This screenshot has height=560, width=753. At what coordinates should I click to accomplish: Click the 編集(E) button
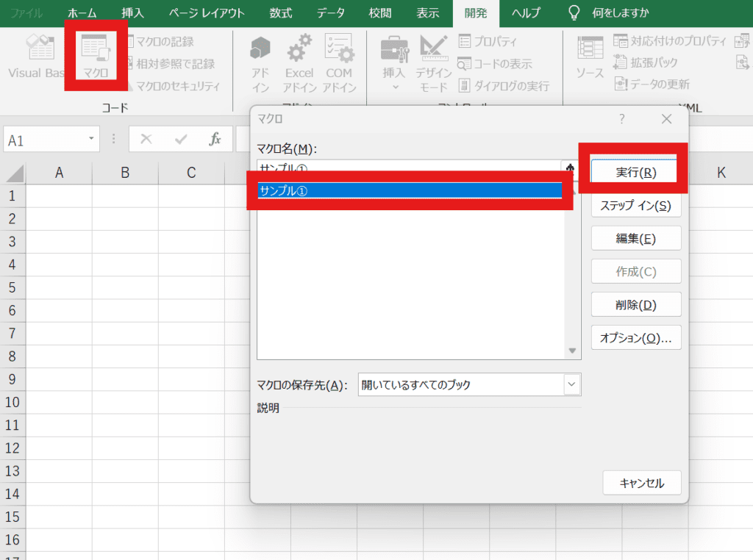[x=635, y=238]
